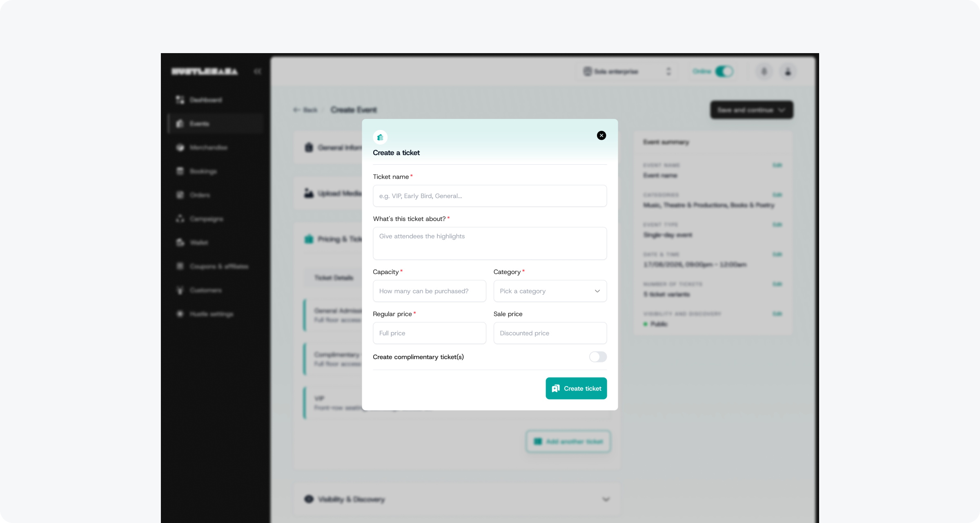Open Dashboard in the sidebar
980x523 pixels.
pos(216,100)
